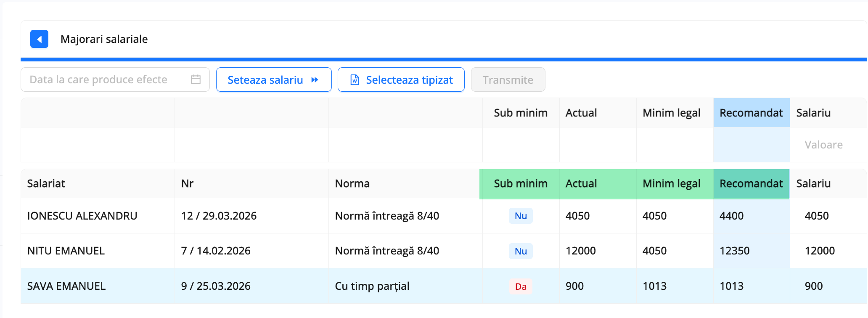This screenshot has height=318, width=868.
Task: Click the Word document icon on Selecteaza tipizat
Action: tap(355, 80)
